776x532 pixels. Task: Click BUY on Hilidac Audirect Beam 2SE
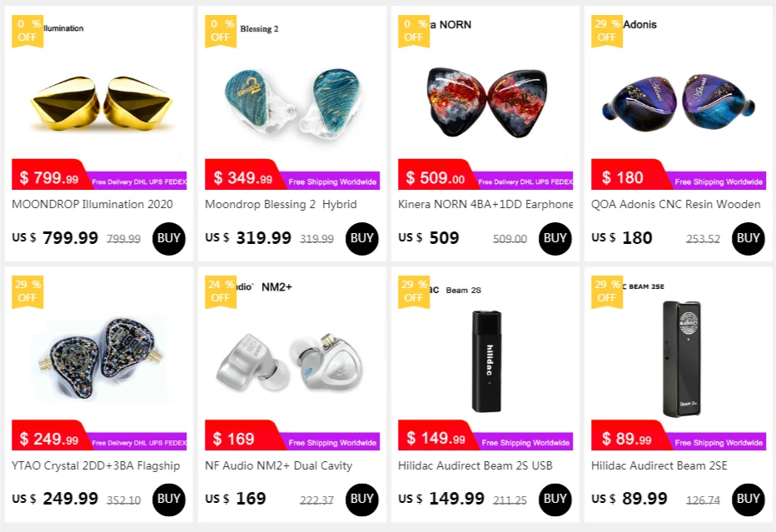(749, 499)
